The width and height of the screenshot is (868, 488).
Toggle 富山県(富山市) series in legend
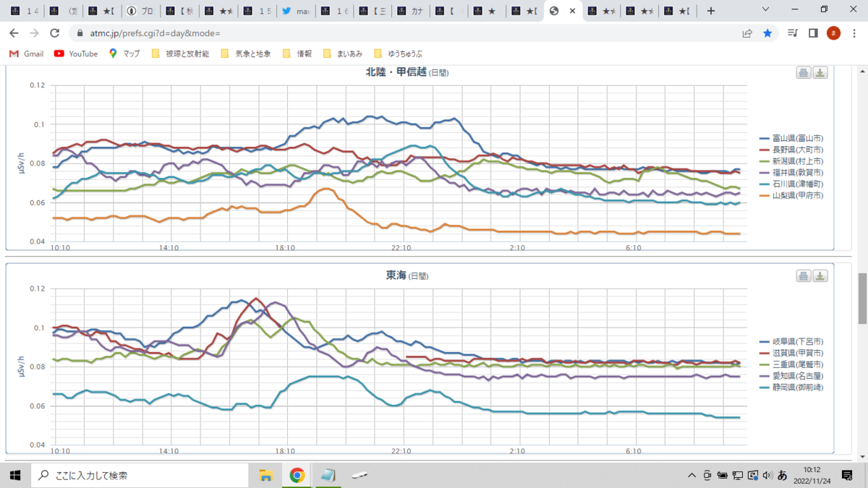[x=791, y=137]
